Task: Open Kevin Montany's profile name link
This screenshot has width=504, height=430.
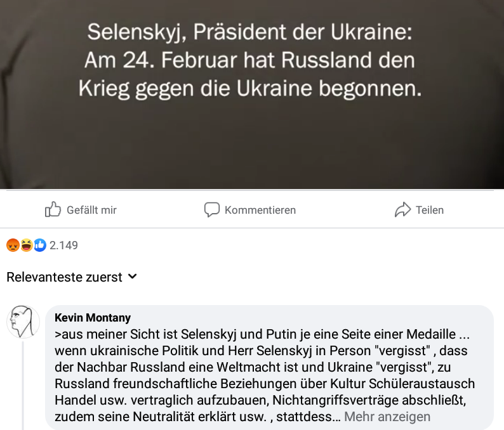Action: coord(93,318)
